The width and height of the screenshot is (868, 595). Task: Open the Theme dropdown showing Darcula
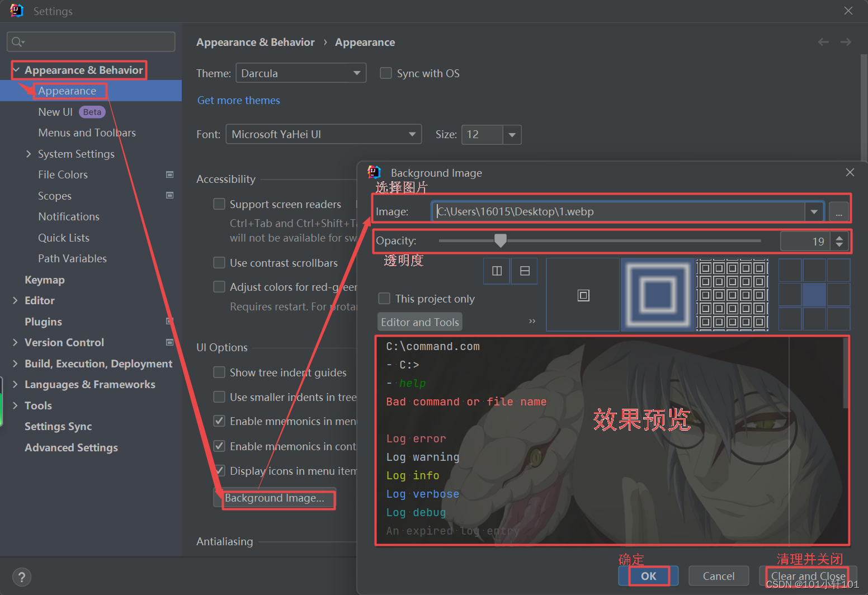click(x=300, y=73)
